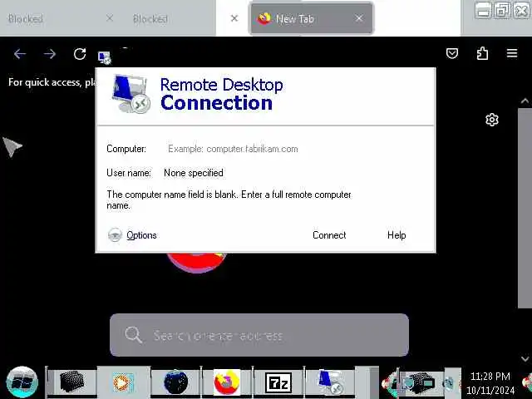Reload the page with the refresh icon
This screenshot has width=532, height=399.
click(80, 53)
